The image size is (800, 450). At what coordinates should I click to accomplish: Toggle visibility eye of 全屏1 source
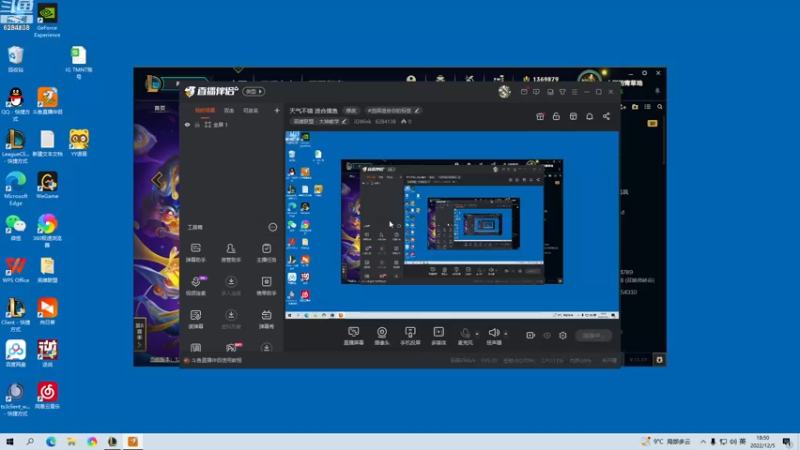[187, 124]
